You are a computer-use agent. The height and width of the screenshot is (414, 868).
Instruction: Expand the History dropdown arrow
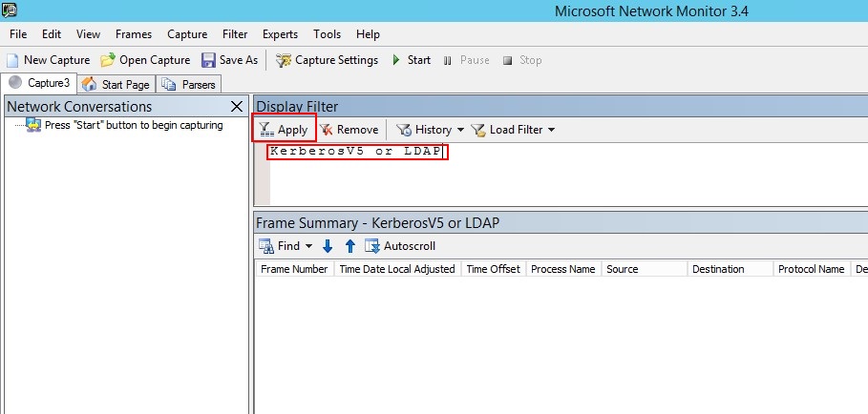(460, 131)
